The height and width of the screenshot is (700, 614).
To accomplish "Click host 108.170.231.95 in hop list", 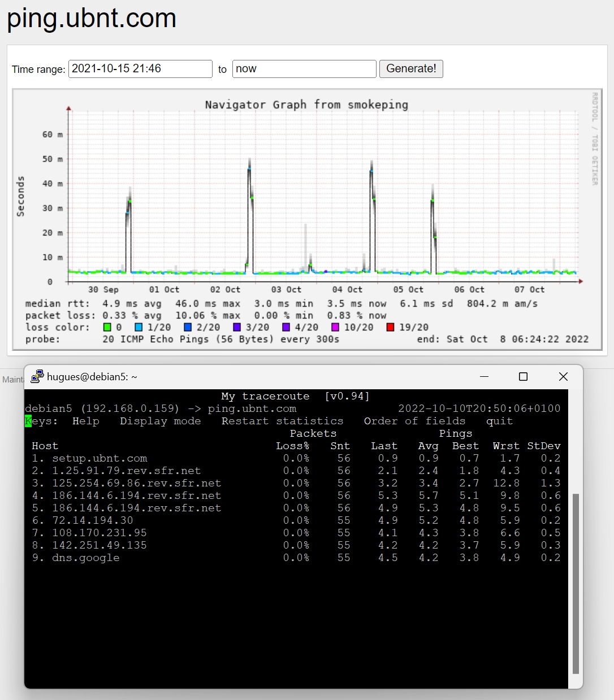I will pyautogui.click(x=100, y=533).
